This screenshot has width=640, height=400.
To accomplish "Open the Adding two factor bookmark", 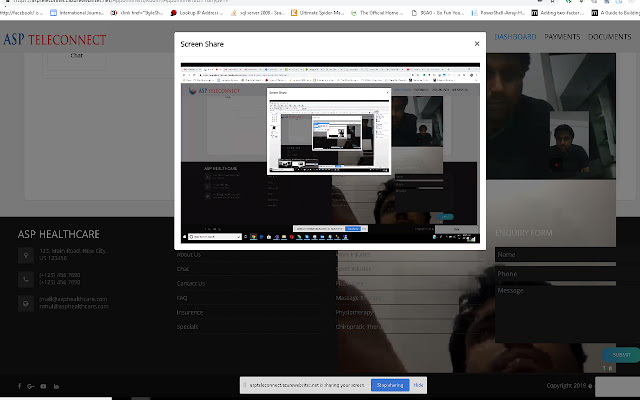I will point(558,13).
